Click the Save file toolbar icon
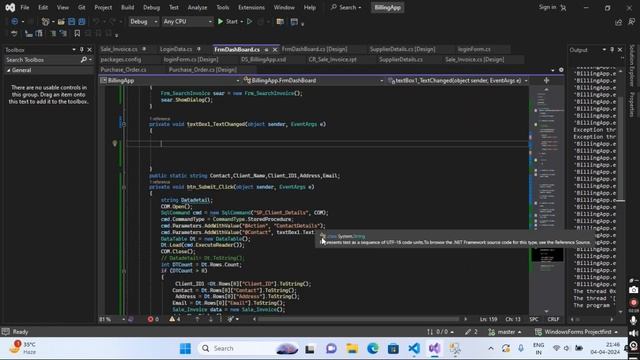This screenshot has height=360, width=640. (71, 21)
